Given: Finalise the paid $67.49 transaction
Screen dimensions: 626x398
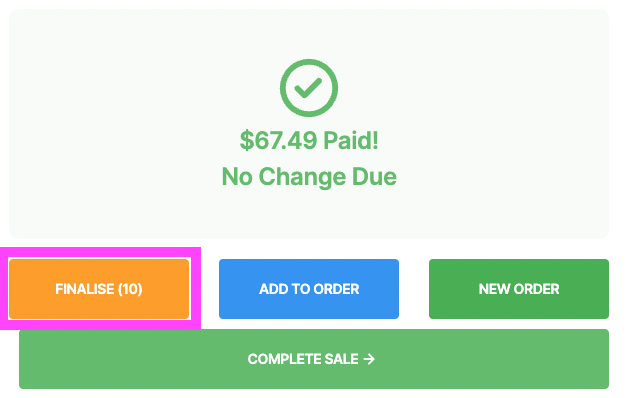Looking at the screenshot, I should tap(99, 289).
